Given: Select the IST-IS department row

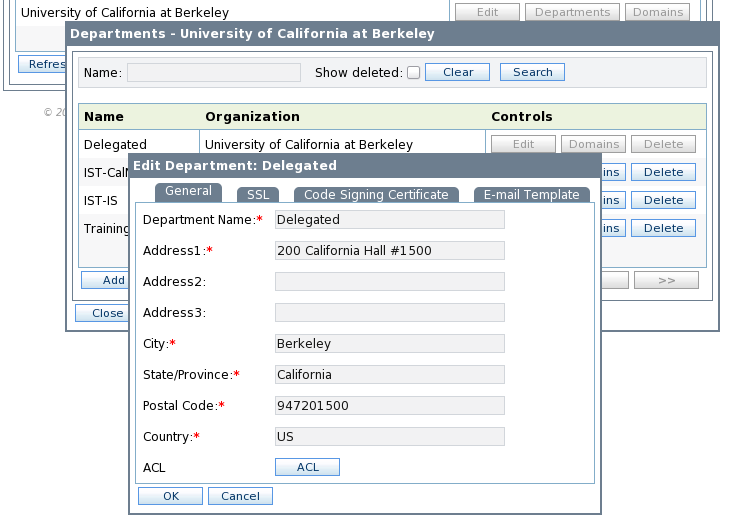Looking at the screenshot, I should [104, 200].
